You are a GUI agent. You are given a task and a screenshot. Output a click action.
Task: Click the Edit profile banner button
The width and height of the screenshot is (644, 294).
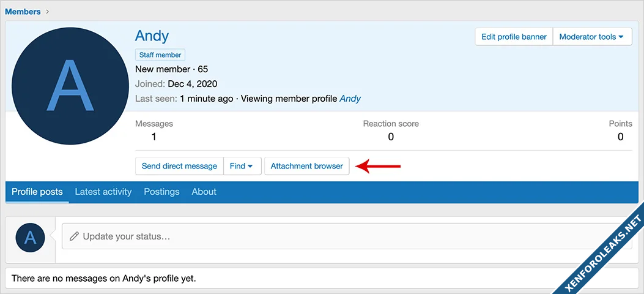click(514, 37)
